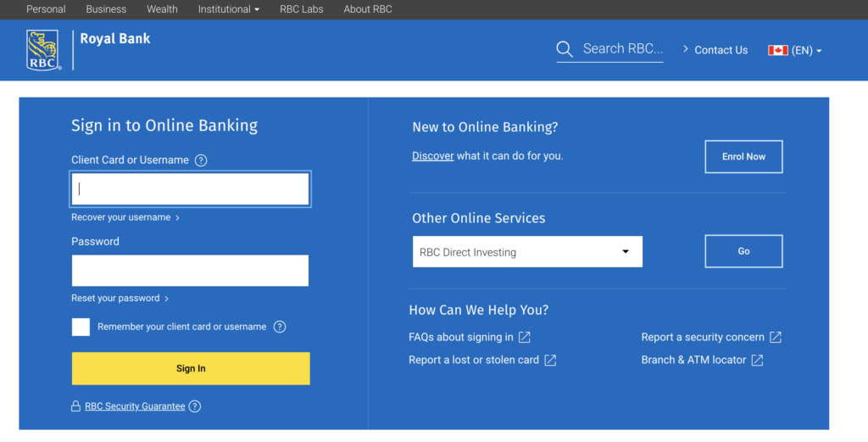Click the RBC lion shield logo

point(43,50)
